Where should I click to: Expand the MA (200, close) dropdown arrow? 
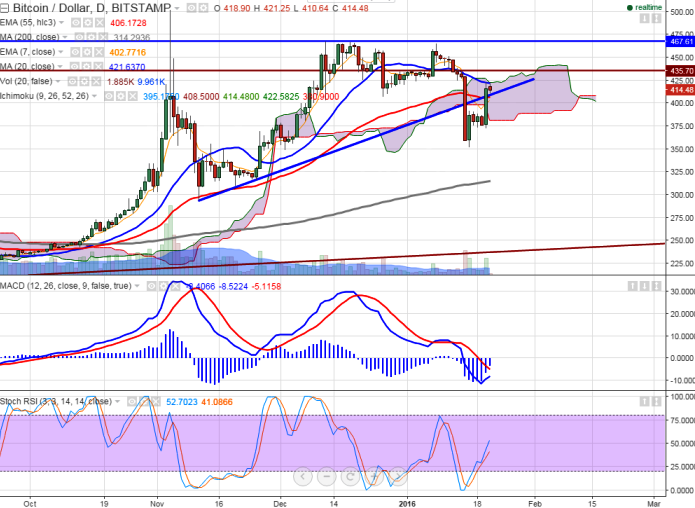[x=65, y=37]
